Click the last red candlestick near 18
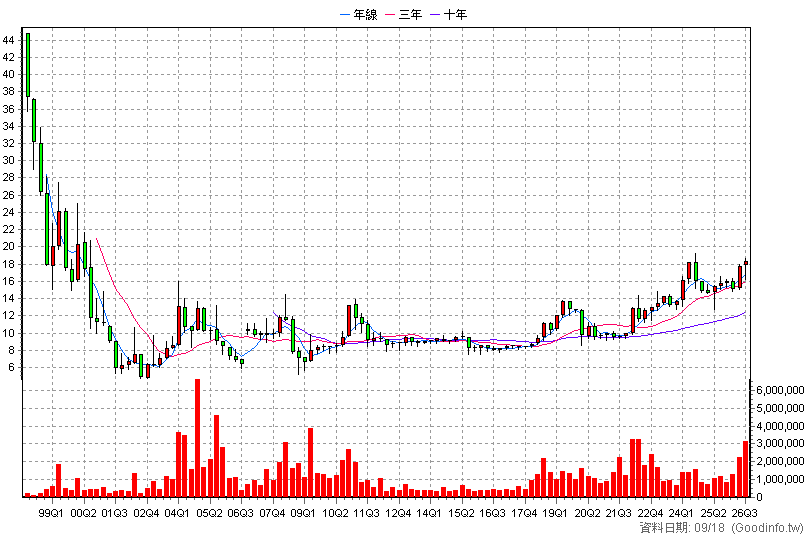The image size is (808, 540). click(746, 263)
